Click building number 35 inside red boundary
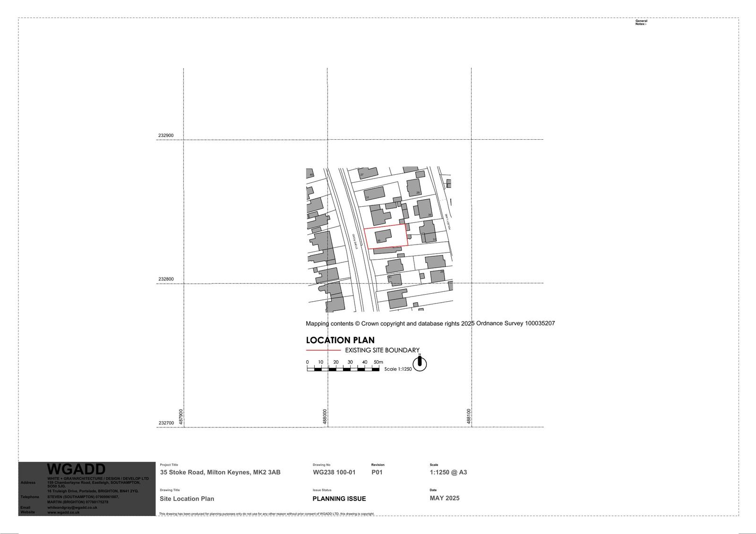The width and height of the screenshot is (756, 534). [383, 237]
